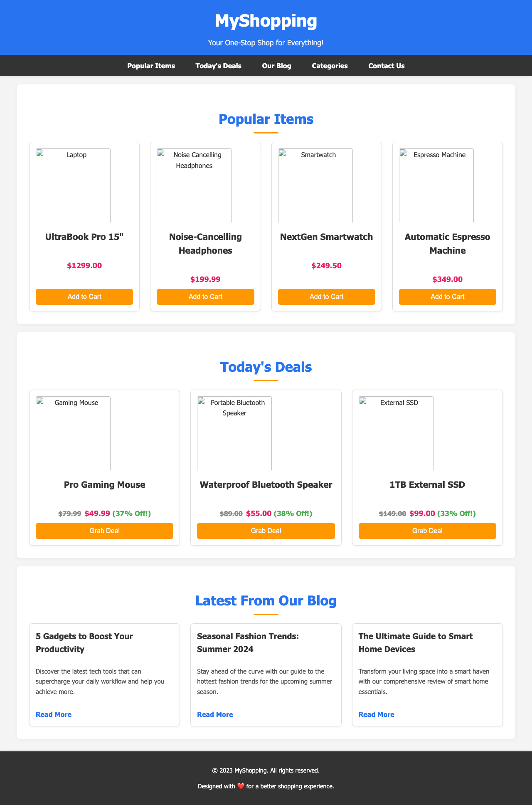Add the Automatic Espresso Machine to cart

[447, 296]
